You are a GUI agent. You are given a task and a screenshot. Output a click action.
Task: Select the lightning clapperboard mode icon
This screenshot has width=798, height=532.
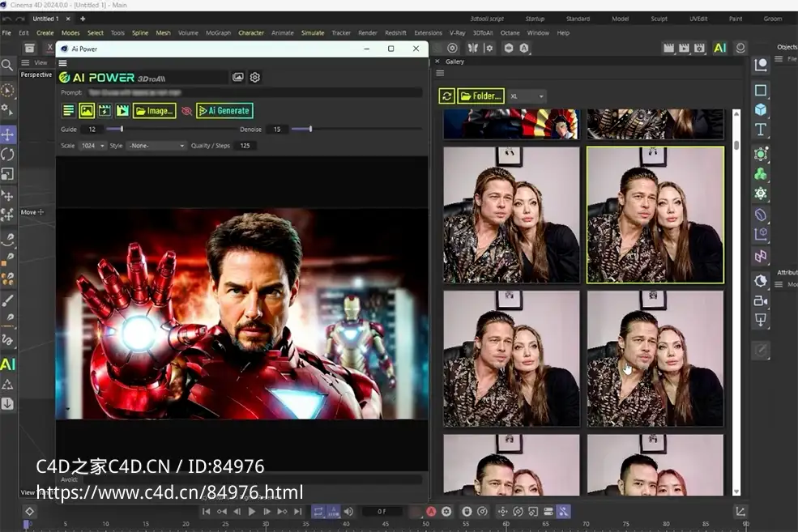[x=105, y=110]
